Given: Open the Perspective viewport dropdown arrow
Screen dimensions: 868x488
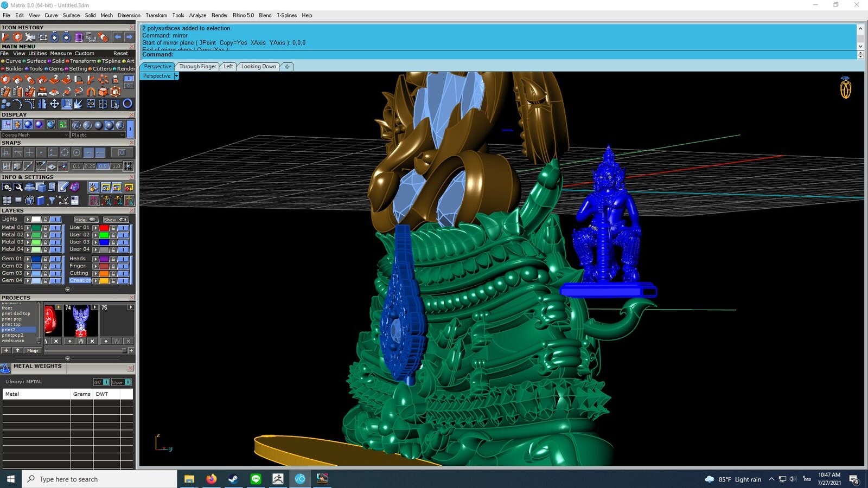Looking at the screenshot, I should coord(176,76).
